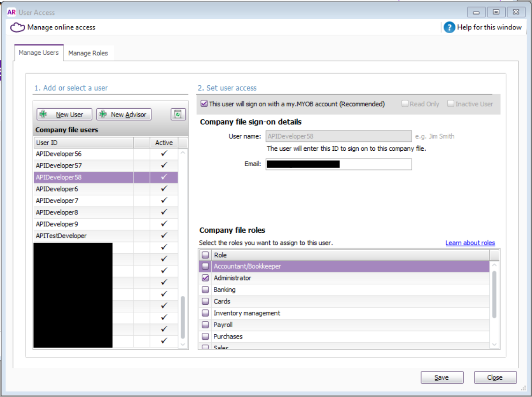Select the Manage Users tab
This screenshot has height=397, width=532.
[38, 53]
